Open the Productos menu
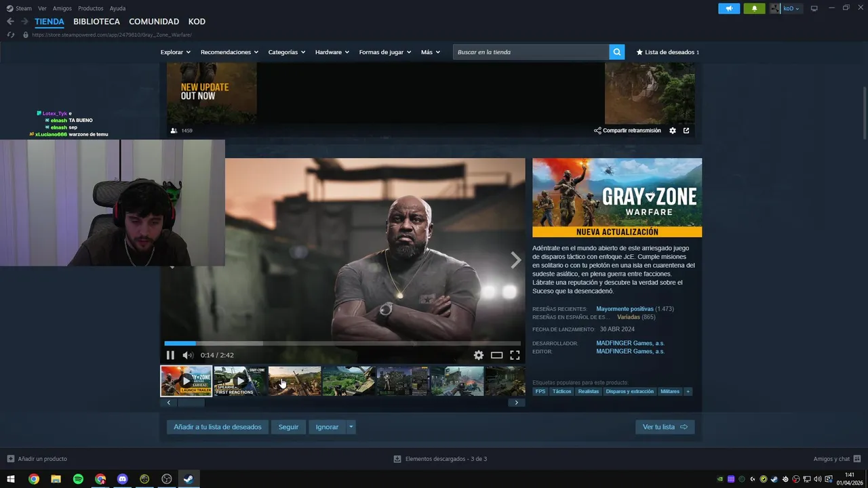The width and height of the screenshot is (868, 488). (x=91, y=8)
